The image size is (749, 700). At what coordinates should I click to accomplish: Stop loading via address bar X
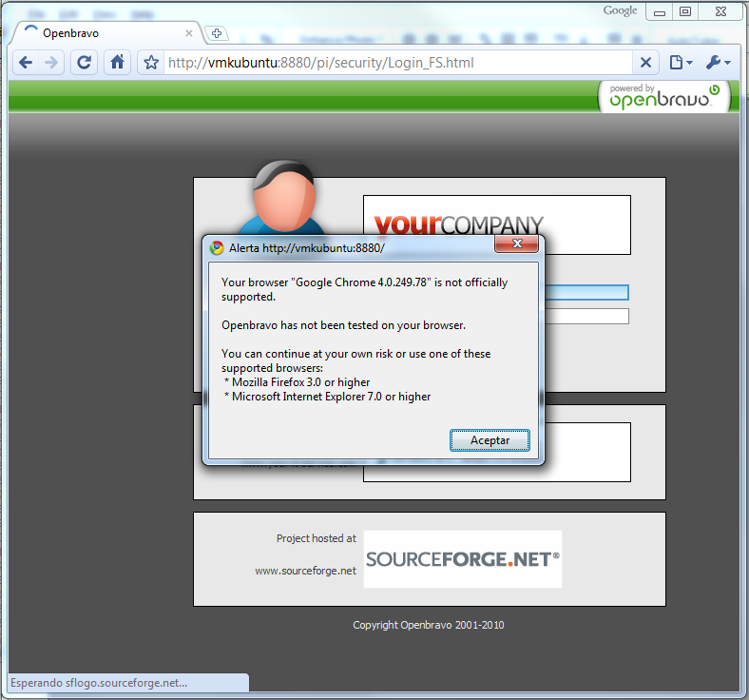(x=645, y=63)
